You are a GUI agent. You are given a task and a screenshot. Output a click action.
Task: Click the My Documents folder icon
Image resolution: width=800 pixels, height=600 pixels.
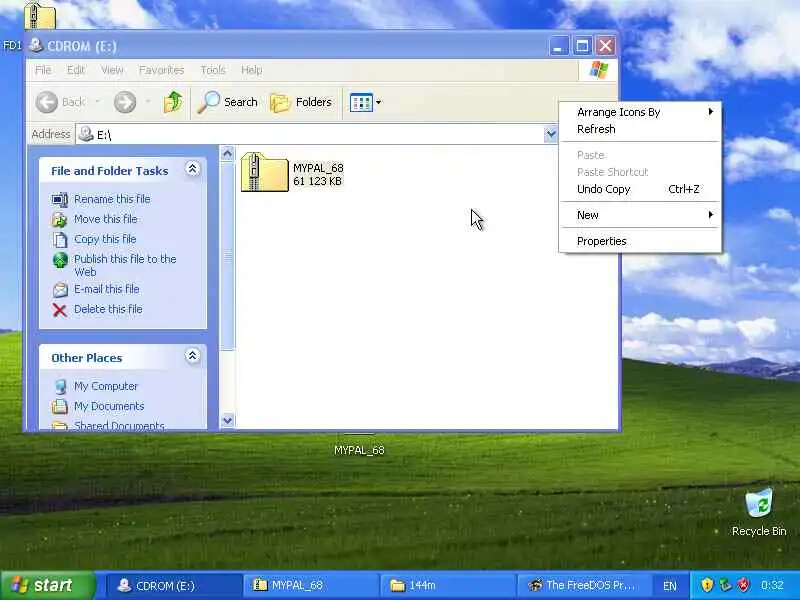coord(60,407)
